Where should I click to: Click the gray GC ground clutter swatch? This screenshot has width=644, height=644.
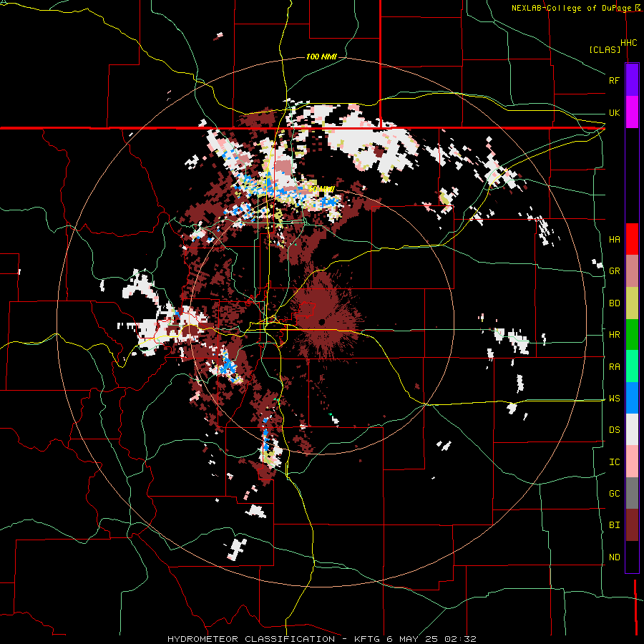pos(632,493)
